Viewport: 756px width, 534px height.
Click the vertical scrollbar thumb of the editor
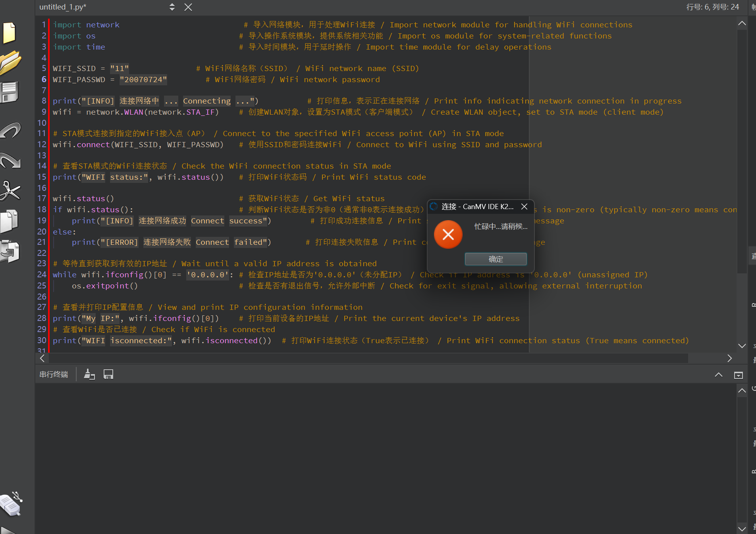[742, 152]
